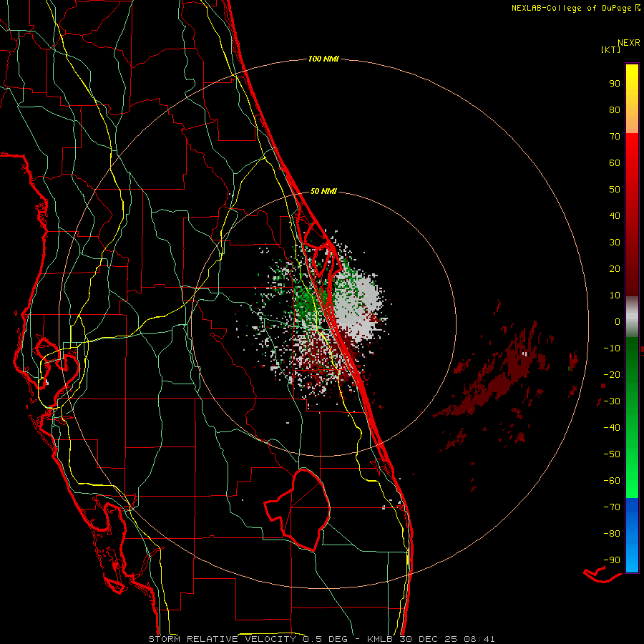Pick the bright red segment of color bar

click(x=632, y=156)
